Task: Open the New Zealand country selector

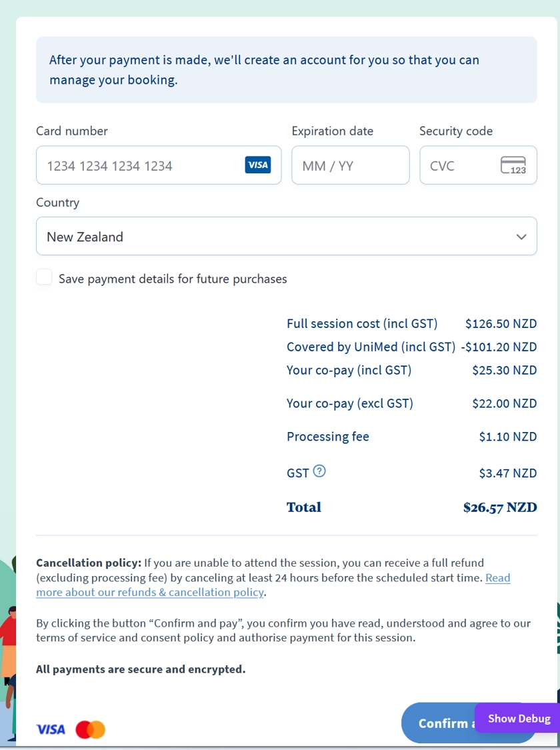Action: (x=287, y=236)
